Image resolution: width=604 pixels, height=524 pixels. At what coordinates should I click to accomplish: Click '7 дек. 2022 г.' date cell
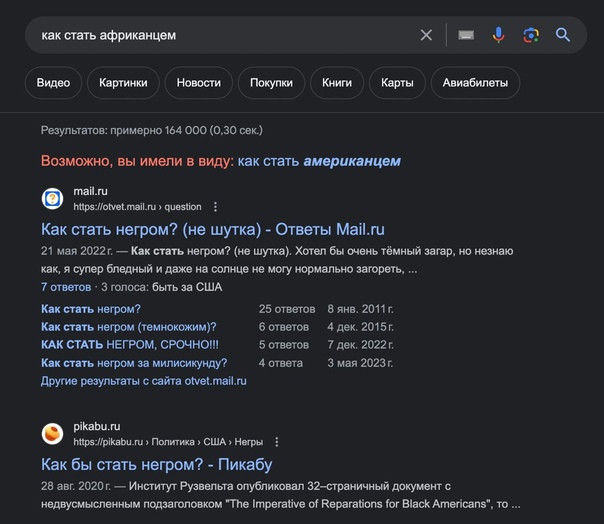[x=361, y=344]
